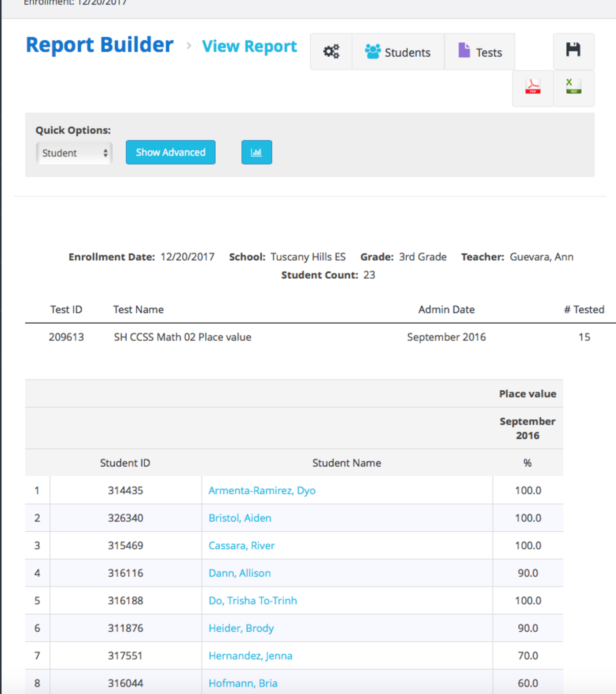
Task: Open report settings gears icon
Action: click(x=331, y=52)
